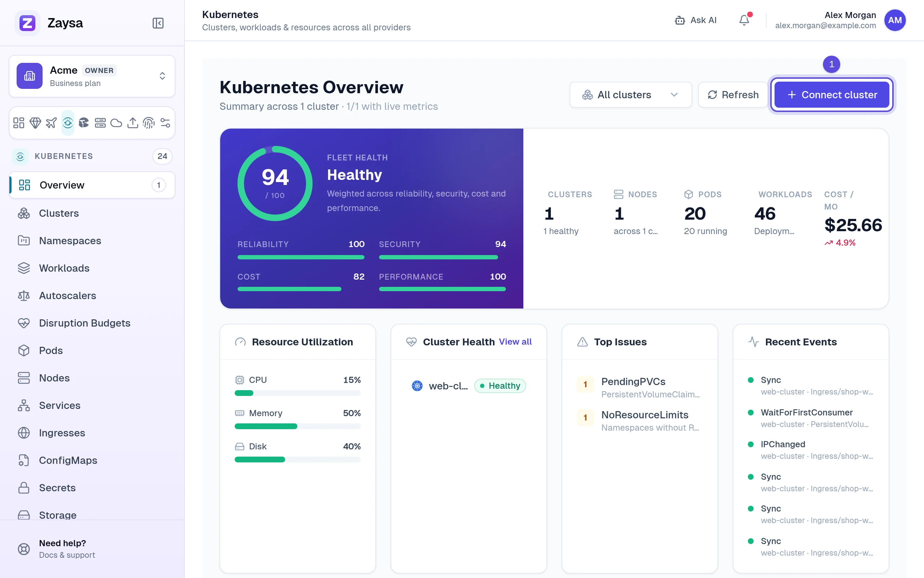
Task: Click the Healthy status badge for web-cluster
Action: pyautogui.click(x=500, y=386)
